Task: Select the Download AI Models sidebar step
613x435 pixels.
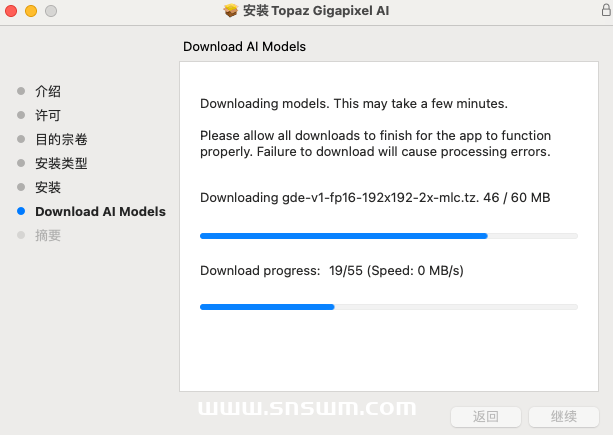Action: point(100,211)
